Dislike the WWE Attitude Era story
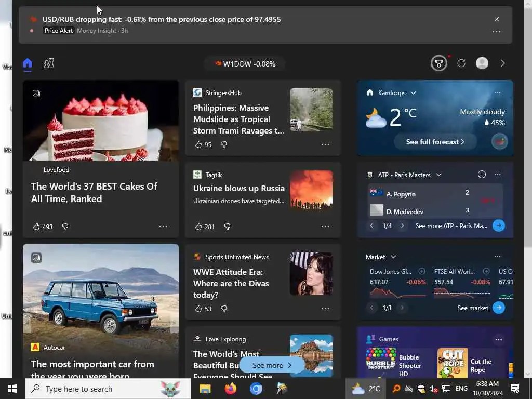 (x=224, y=309)
